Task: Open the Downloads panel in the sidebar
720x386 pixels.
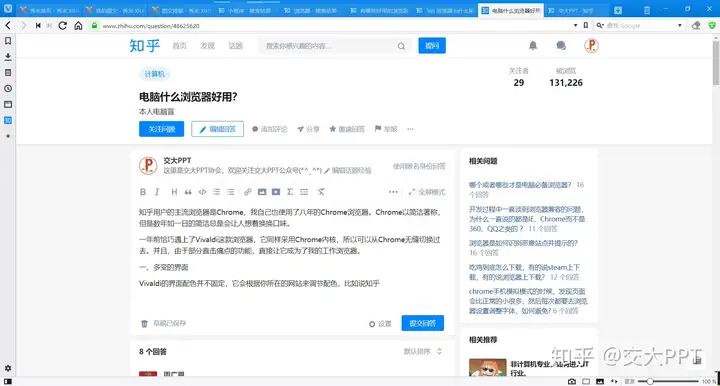Action: 8,57
